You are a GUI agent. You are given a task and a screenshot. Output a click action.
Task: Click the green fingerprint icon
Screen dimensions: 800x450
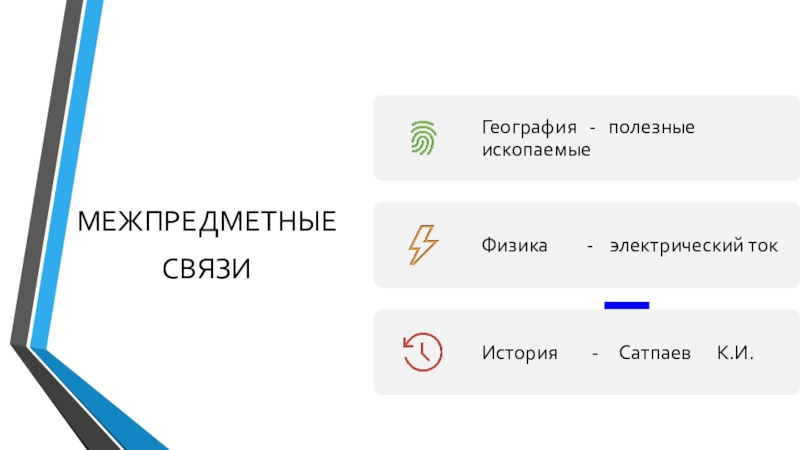tap(423, 138)
